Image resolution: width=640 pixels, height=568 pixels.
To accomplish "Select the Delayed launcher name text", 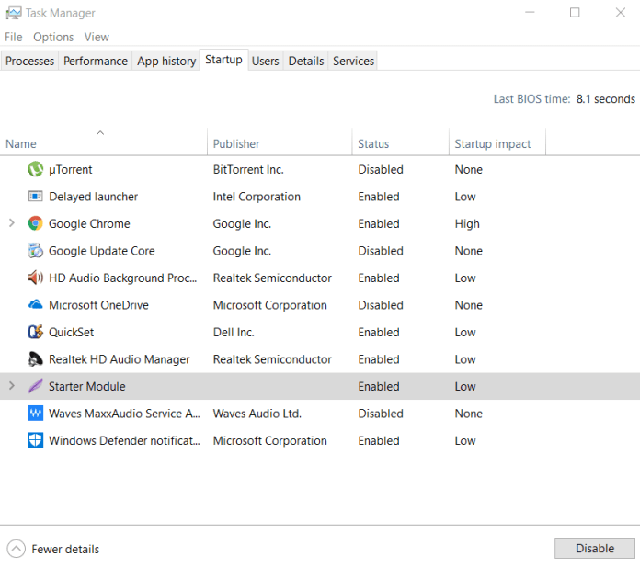I will [93, 196].
